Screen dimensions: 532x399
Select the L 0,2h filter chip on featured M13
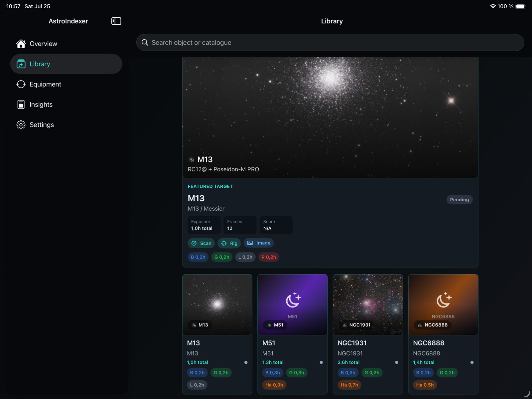pos(245,257)
